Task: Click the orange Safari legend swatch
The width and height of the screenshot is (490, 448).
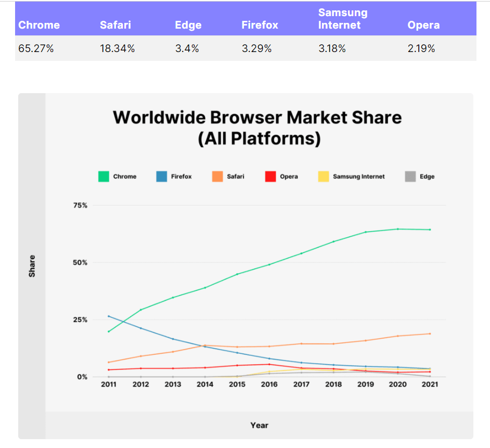Action: 217,176
